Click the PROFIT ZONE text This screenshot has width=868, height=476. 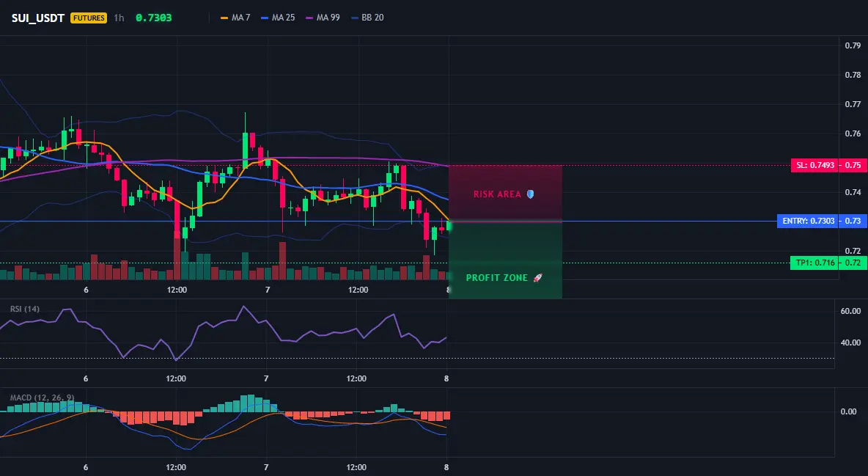497,278
